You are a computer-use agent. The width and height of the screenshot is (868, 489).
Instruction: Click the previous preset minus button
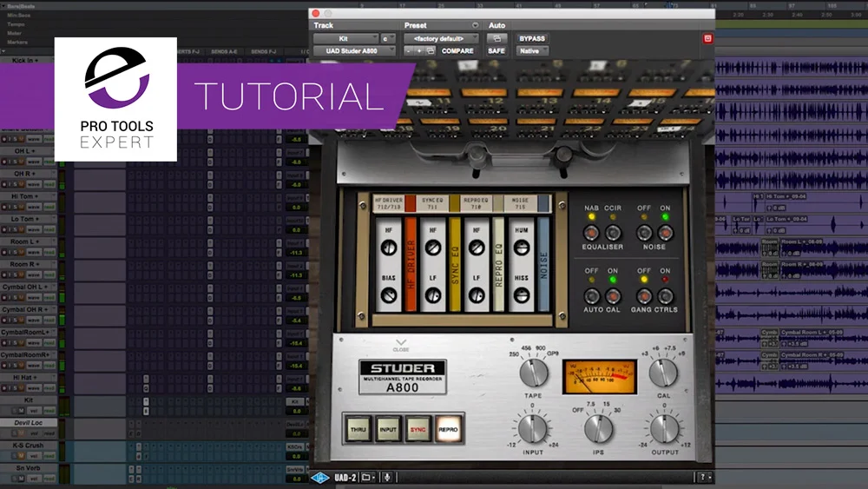(409, 51)
